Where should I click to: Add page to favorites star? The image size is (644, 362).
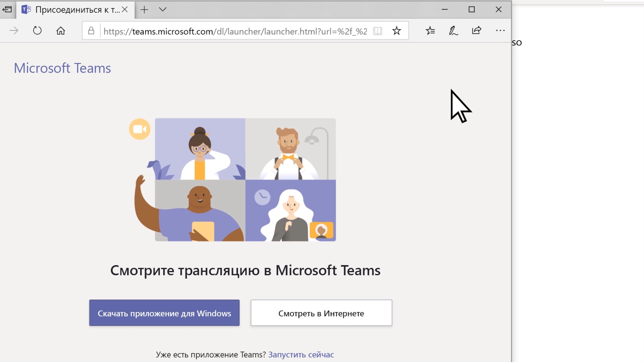tap(396, 31)
